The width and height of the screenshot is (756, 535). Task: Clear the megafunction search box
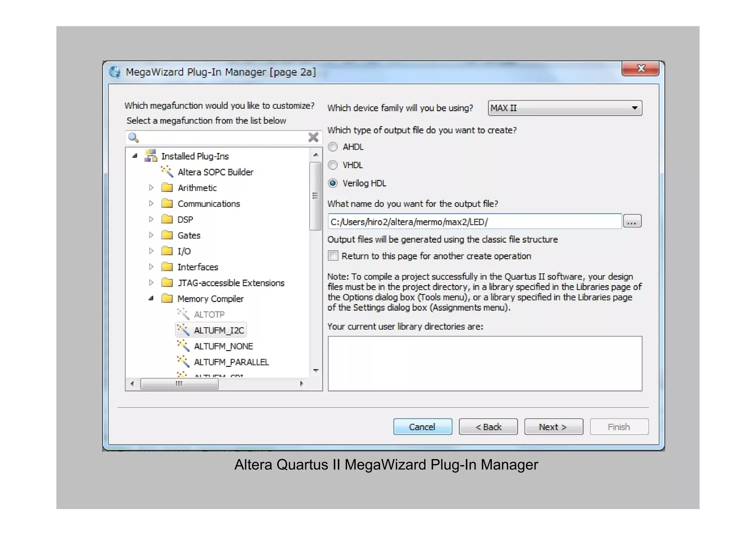click(x=313, y=137)
